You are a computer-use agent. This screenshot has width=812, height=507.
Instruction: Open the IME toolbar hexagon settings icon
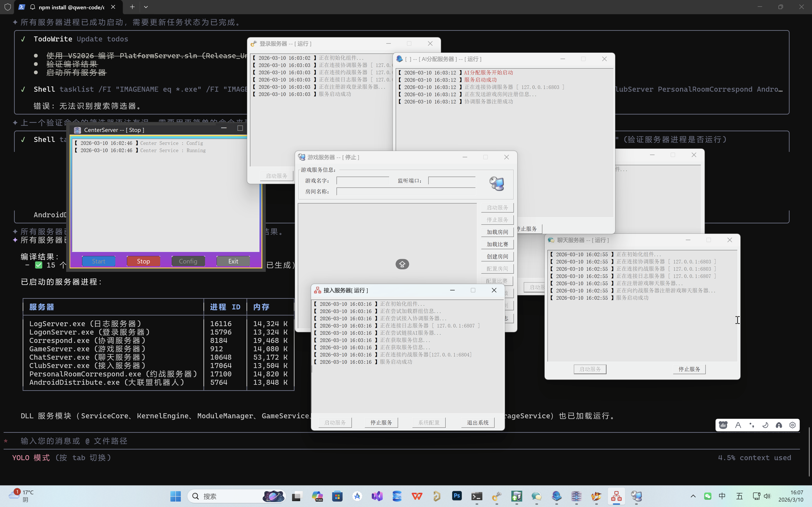(793, 425)
